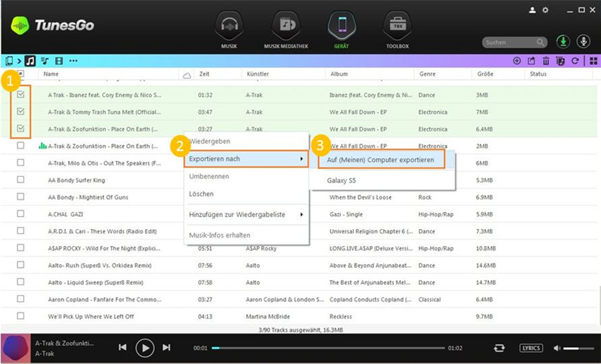Check the We'll Pick Up Where We Left Off checkbox
This screenshot has width=601, height=364.
(21, 316)
